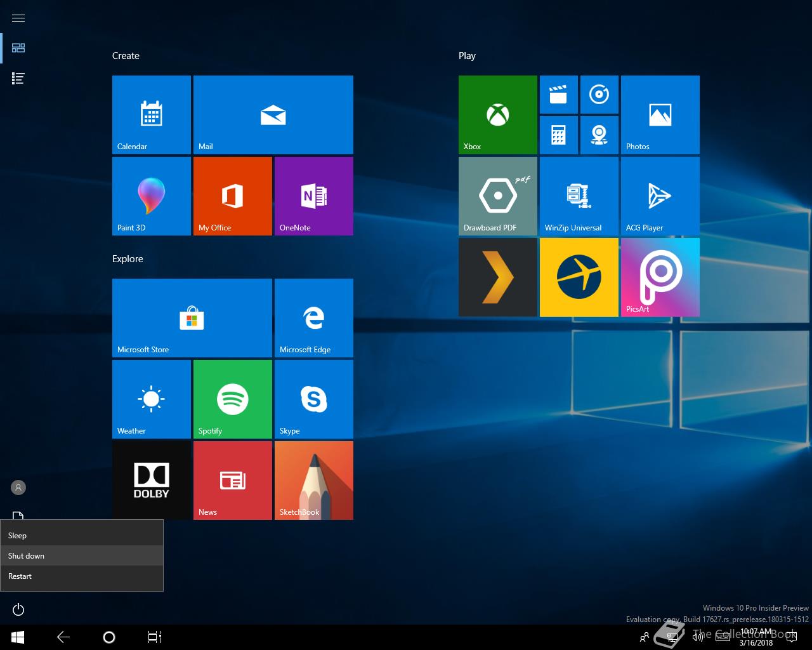Launch Microsoft Edge from its tile
Image resolution: width=812 pixels, height=650 pixels.
(314, 318)
